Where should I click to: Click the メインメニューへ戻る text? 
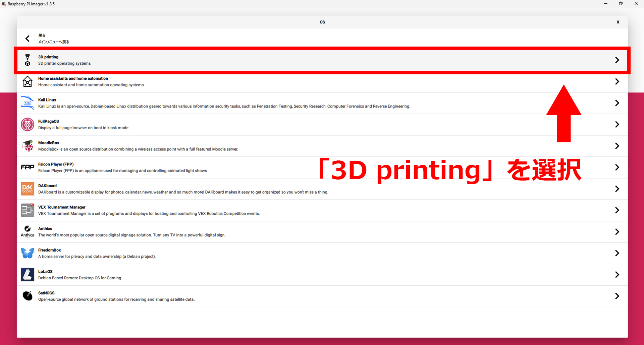click(54, 42)
